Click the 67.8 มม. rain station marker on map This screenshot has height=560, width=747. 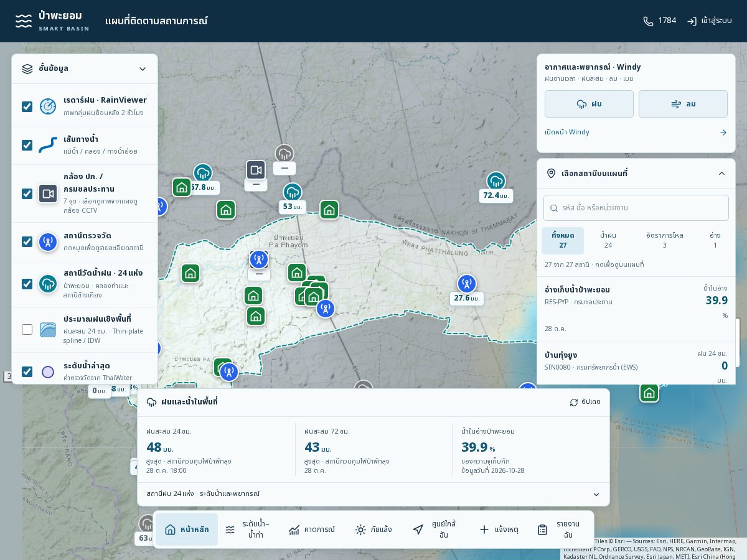pos(203,173)
